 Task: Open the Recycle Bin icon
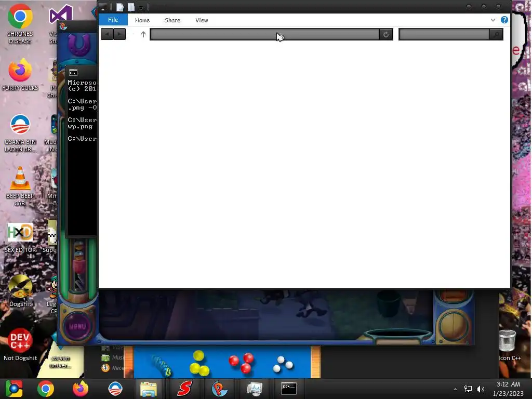[x=508, y=345]
